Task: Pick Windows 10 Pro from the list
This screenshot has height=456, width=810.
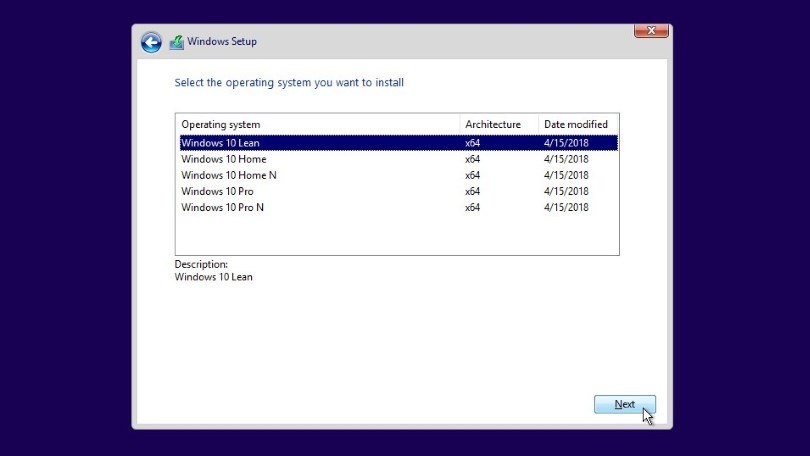Action: 217,191
